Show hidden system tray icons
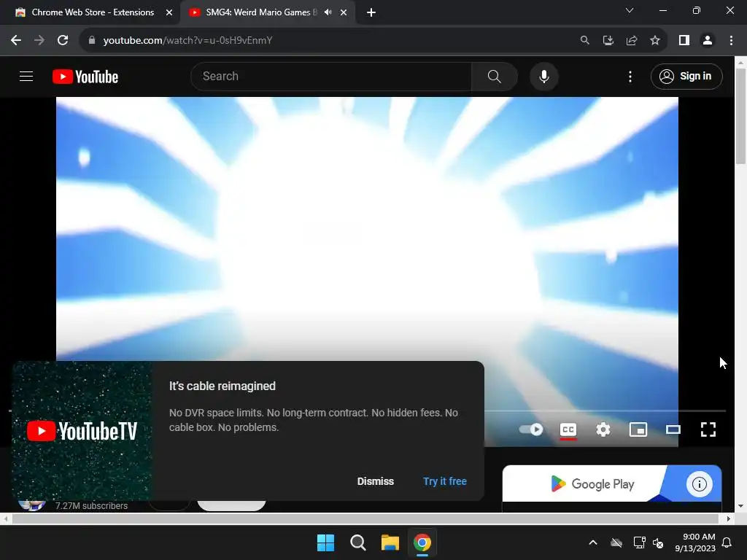747x560 pixels. click(x=593, y=542)
